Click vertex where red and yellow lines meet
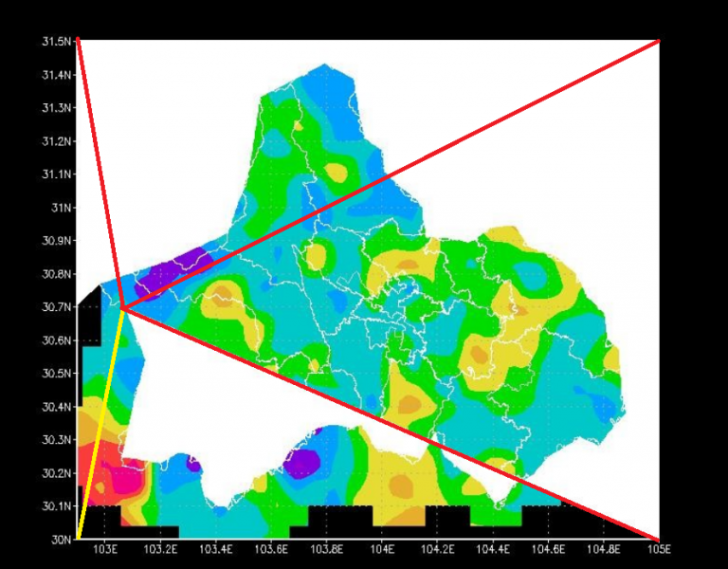The height and width of the screenshot is (569, 728). coord(122,307)
